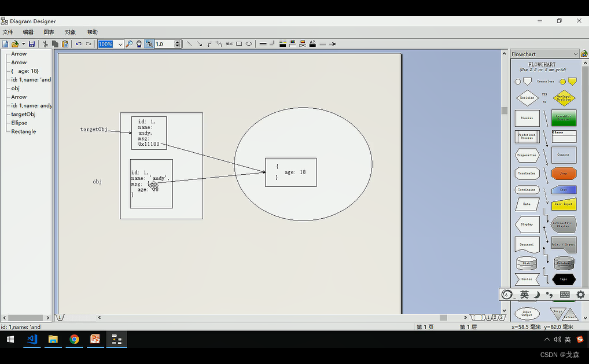Screen dimensions: 589x364
Task: Open the 编辑 menu
Action: (28, 32)
